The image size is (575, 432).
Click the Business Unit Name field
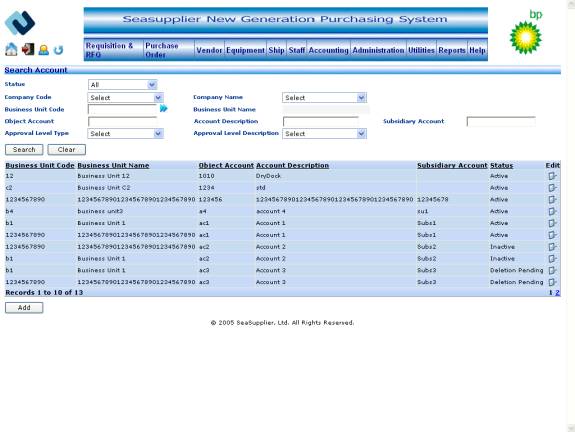click(x=326, y=109)
